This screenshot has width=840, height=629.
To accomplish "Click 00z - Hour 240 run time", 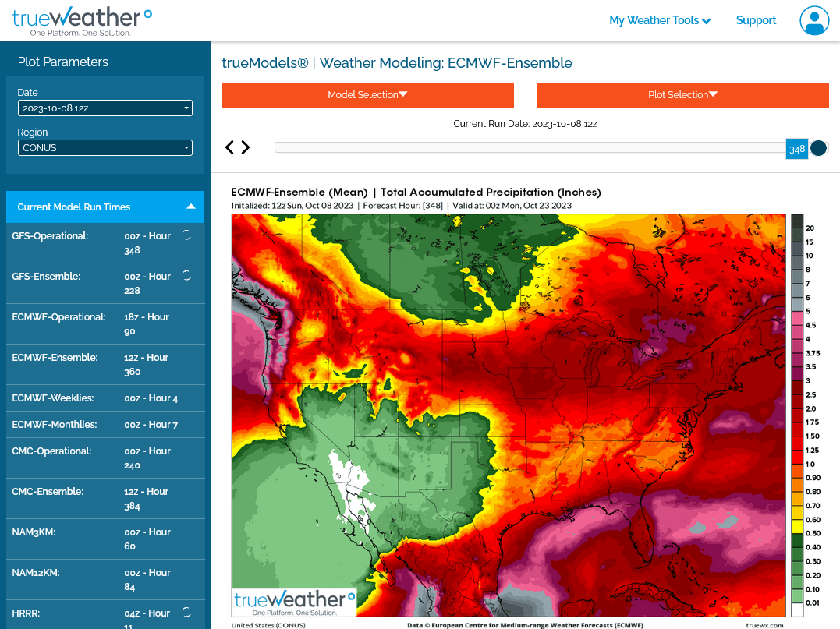I will coord(147,458).
